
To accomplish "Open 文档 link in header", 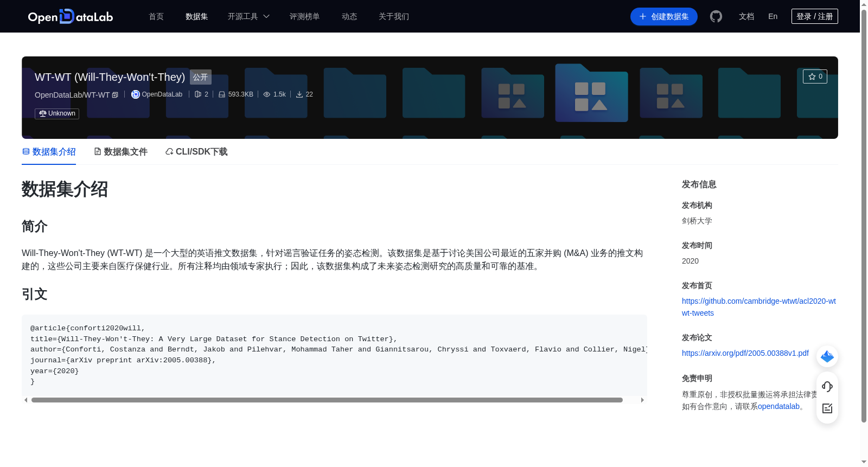I will pos(746,17).
